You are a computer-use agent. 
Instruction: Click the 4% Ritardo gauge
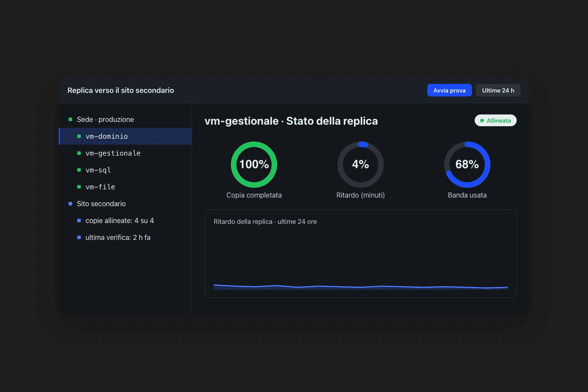coord(361,165)
